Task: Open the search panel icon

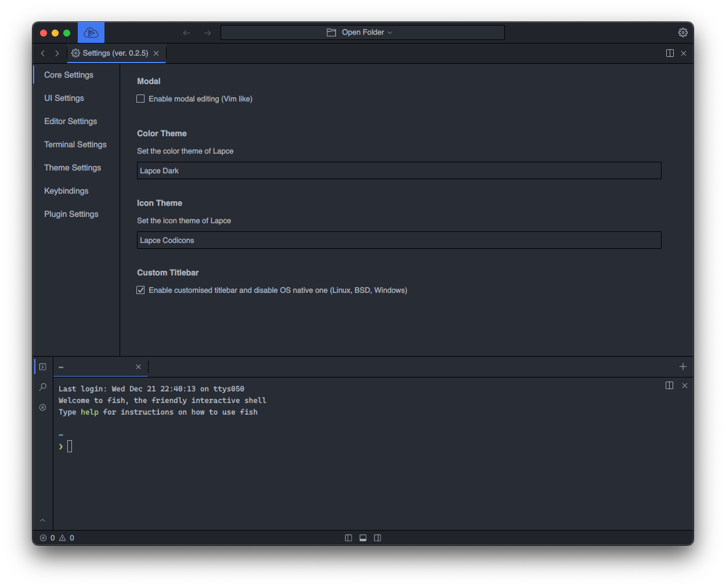Action: coord(42,387)
